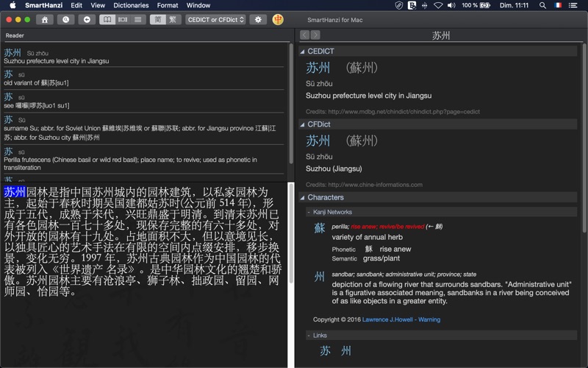The width and height of the screenshot is (588, 368).
Task: Open the SmartHanzi menu
Action: 43,5
